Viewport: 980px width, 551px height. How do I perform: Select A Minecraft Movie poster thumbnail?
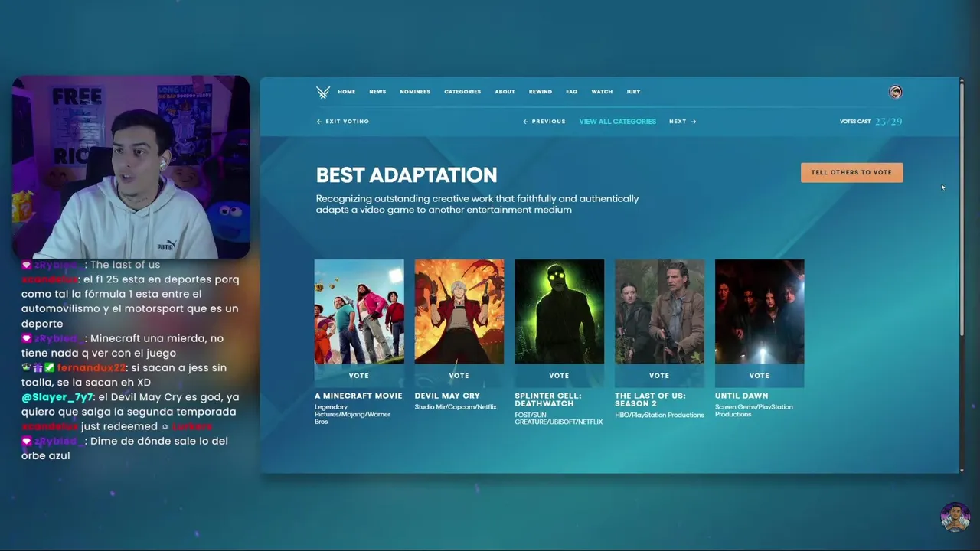[359, 311]
